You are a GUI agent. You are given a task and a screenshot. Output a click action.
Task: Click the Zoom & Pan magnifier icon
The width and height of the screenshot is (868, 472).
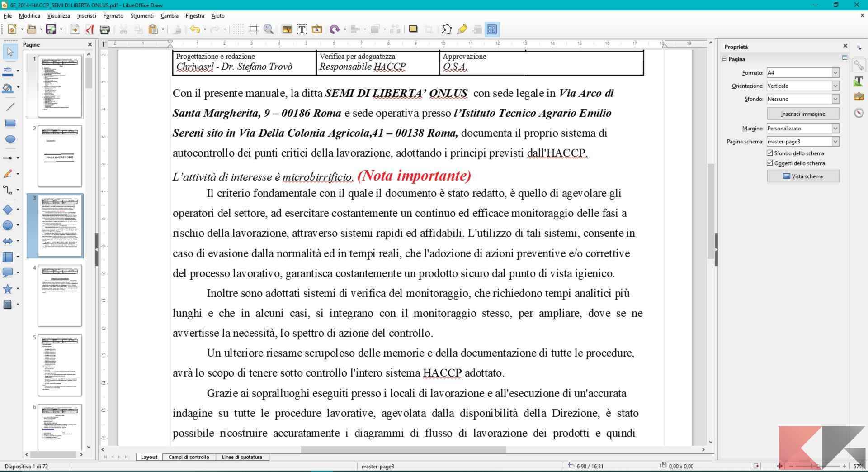(269, 29)
